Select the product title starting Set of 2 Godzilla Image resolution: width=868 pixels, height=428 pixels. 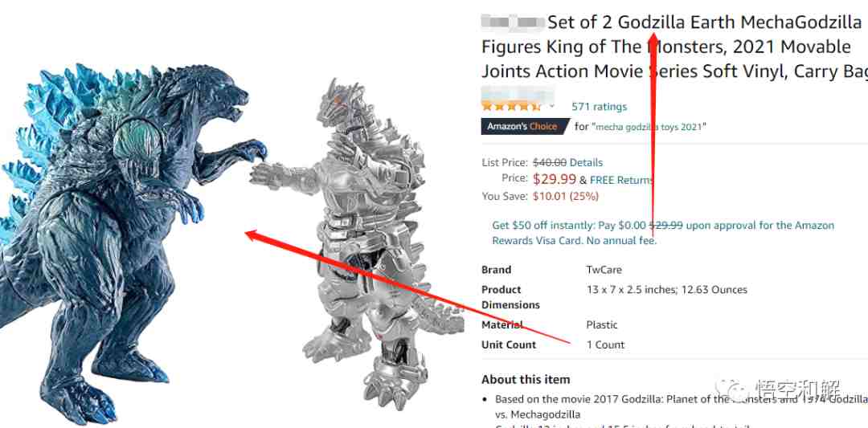coord(671,47)
